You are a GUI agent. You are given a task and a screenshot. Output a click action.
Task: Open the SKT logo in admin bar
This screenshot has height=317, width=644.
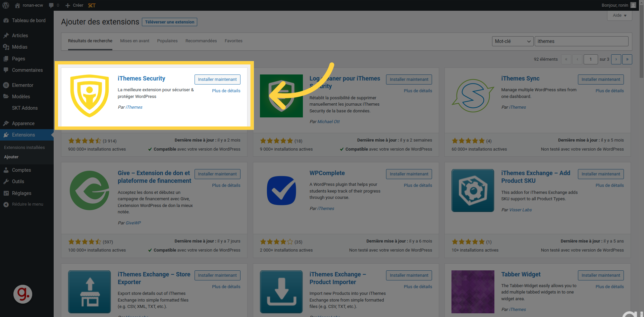[92, 5]
